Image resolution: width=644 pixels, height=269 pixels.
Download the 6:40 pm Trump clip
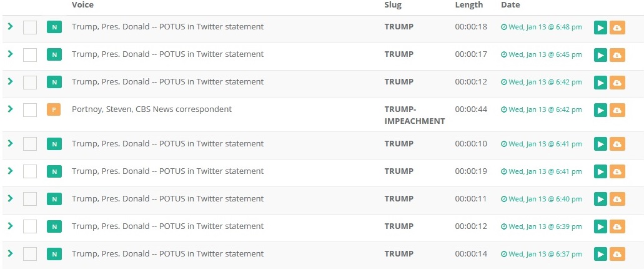coord(617,199)
